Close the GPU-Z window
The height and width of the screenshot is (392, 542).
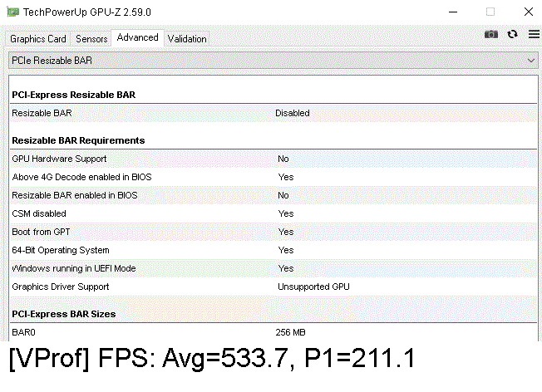(529, 12)
